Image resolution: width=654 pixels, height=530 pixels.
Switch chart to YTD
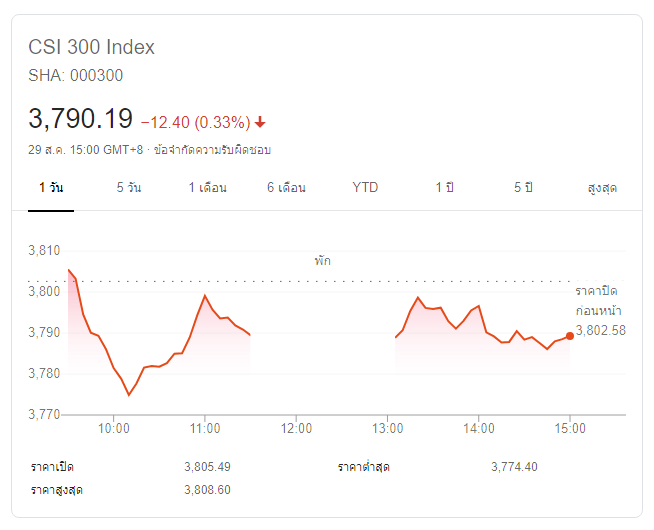(x=365, y=188)
